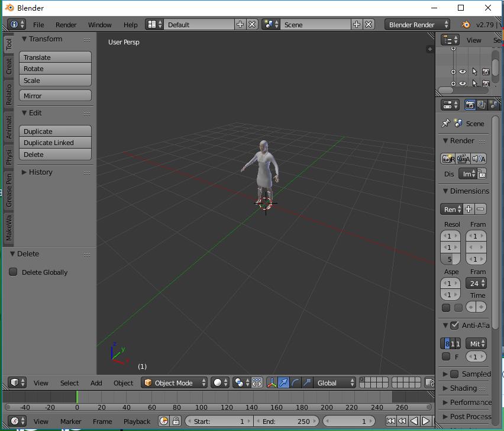
Task: Toggle the timeline preview range clock icon
Action: (164, 421)
